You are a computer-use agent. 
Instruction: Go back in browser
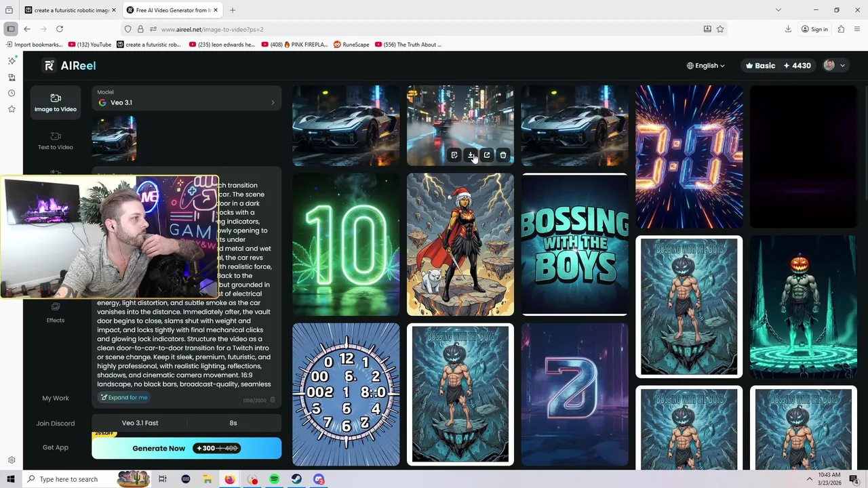pos(27,29)
